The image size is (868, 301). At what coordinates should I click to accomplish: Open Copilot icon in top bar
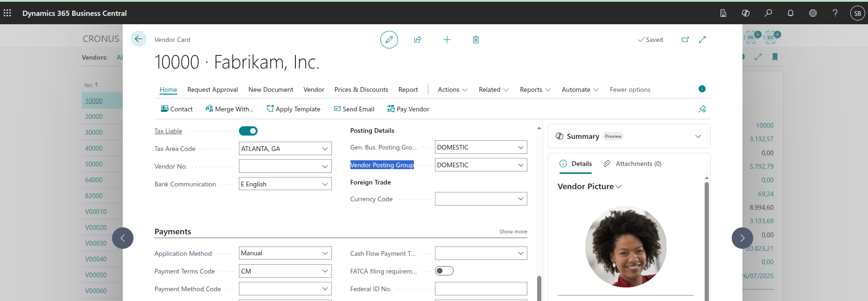coord(746,13)
